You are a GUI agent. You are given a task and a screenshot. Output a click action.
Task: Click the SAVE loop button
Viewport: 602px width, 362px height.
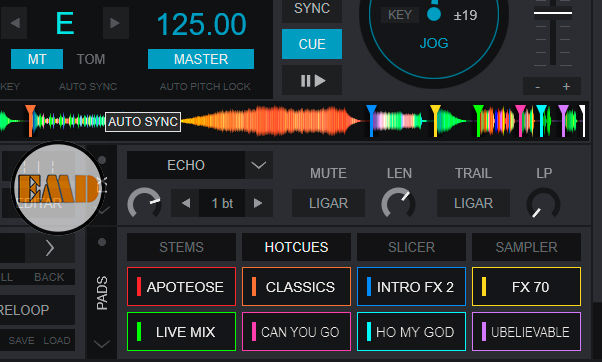[x=22, y=341]
